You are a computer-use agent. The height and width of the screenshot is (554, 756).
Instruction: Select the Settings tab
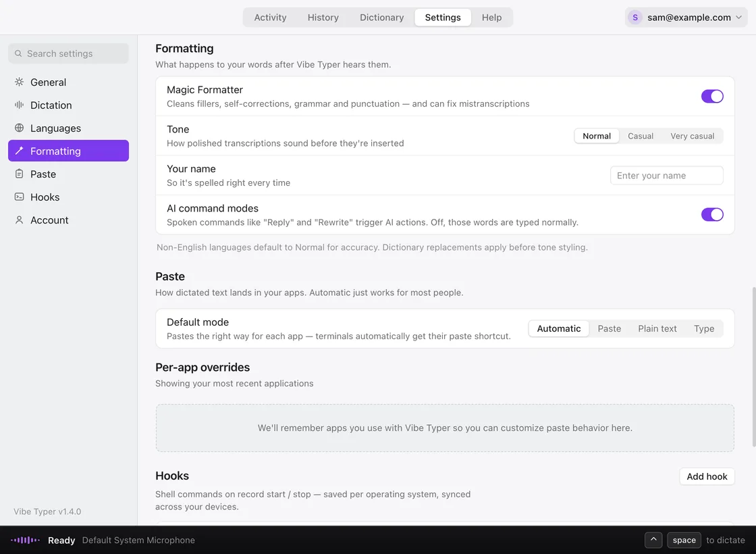coord(443,18)
